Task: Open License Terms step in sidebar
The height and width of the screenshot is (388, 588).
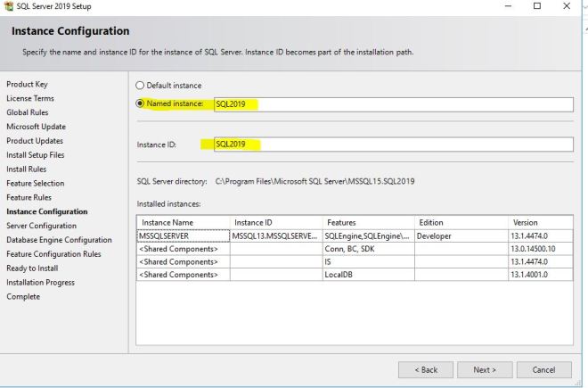Action: pyautogui.click(x=30, y=98)
